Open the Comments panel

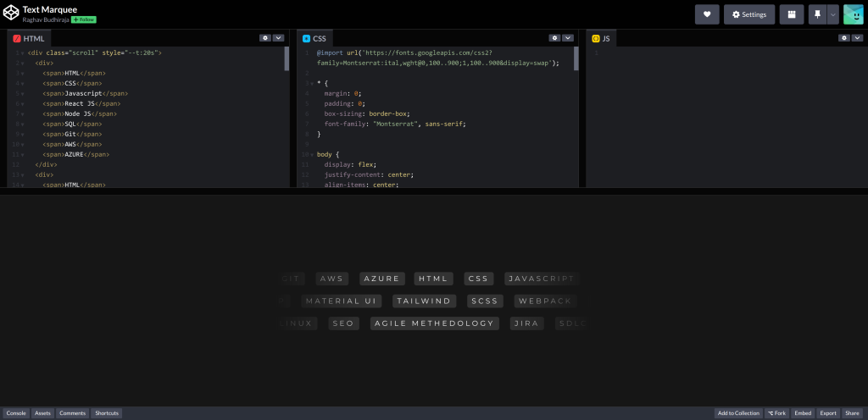point(73,413)
